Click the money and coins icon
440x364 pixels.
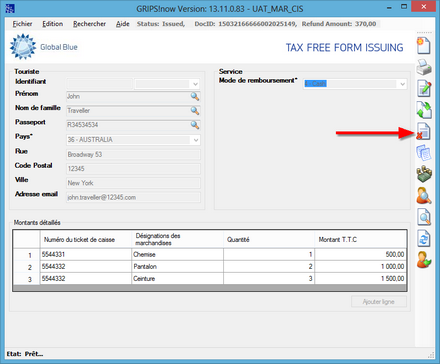click(424, 174)
